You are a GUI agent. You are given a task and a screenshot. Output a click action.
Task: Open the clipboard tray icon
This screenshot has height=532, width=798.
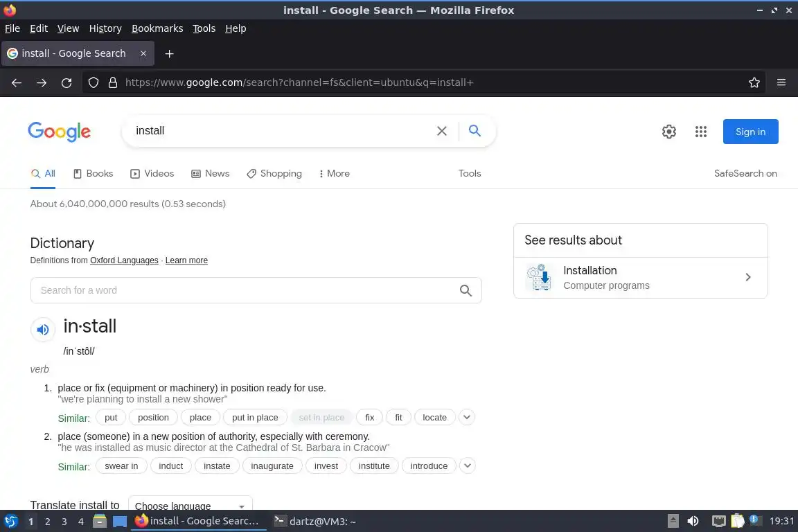point(737,522)
